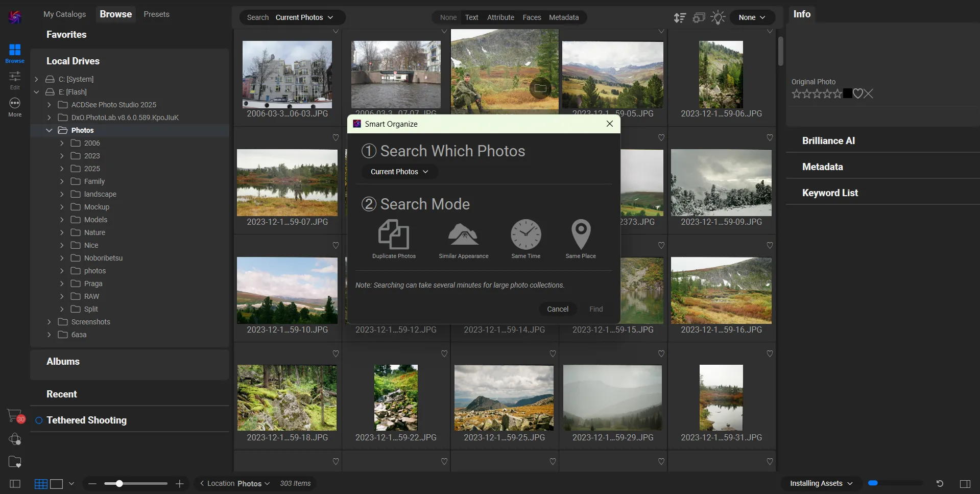Set first star rating in Info panel

coord(796,93)
